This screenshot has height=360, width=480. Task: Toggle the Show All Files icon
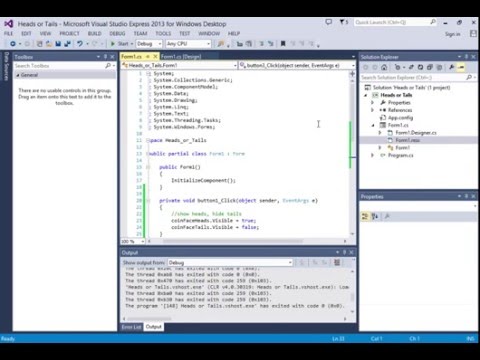[x=439, y=67]
